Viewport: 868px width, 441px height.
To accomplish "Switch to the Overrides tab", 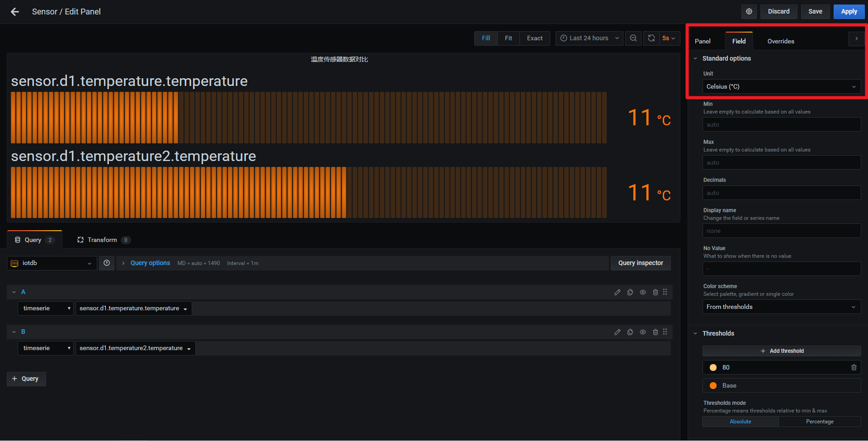I will (x=780, y=41).
